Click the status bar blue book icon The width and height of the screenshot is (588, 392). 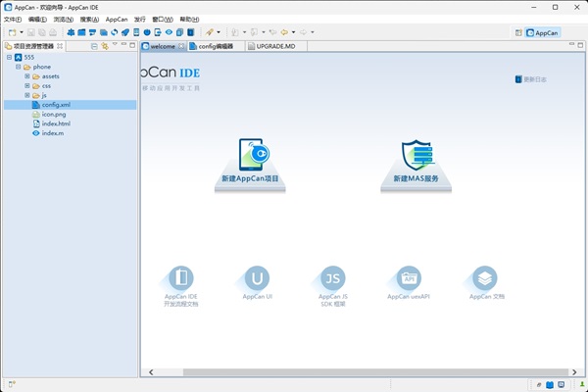[x=550, y=384]
